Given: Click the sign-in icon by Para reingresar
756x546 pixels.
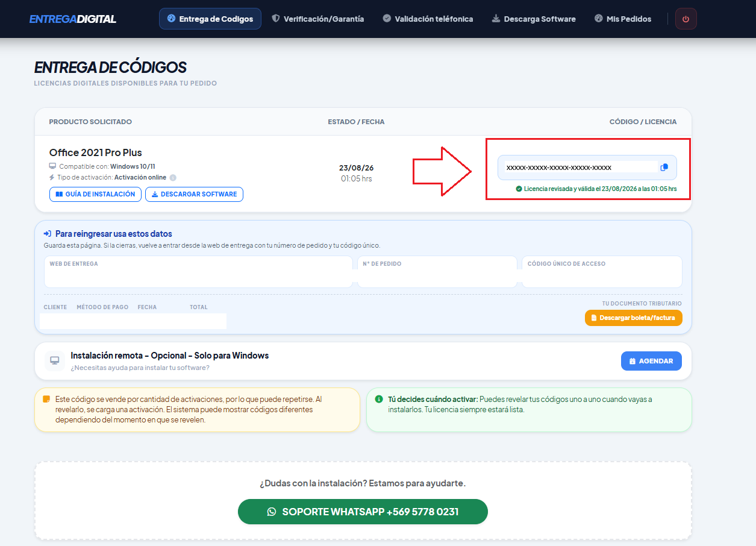Looking at the screenshot, I should pyautogui.click(x=48, y=234).
